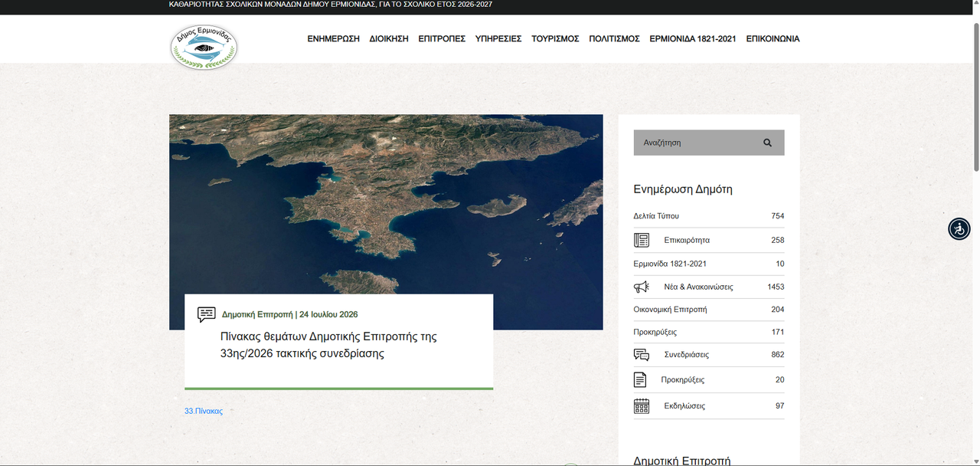Click the megaphone icon beside Νέα & Ανακοινώσεις
The width and height of the screenshot is (980, 466).
tap(642, 287)
